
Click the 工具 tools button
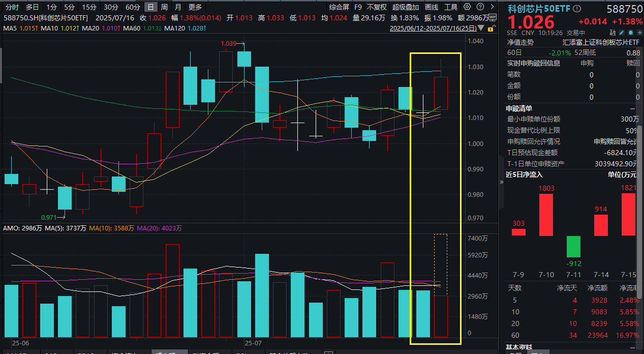point(450,7)
